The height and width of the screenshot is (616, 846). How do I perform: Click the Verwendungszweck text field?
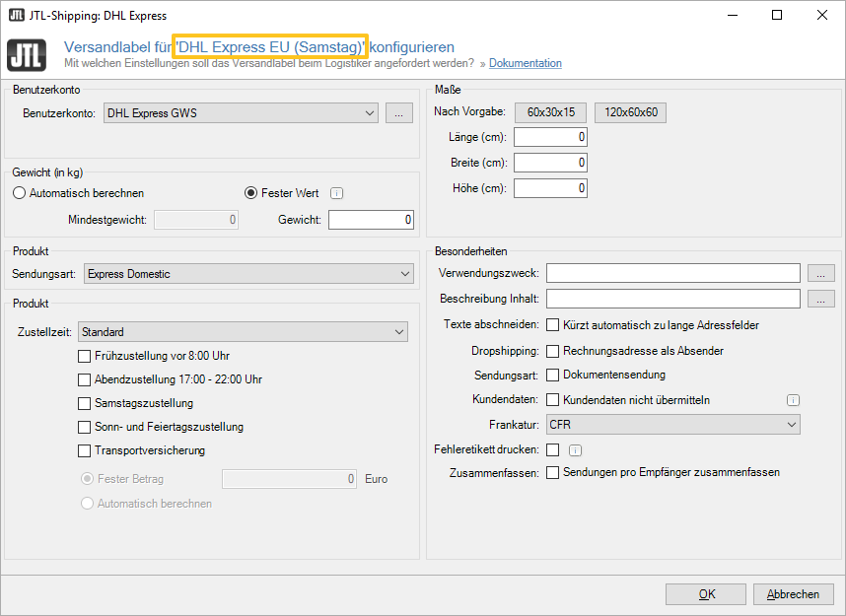(x=672, y=273)
